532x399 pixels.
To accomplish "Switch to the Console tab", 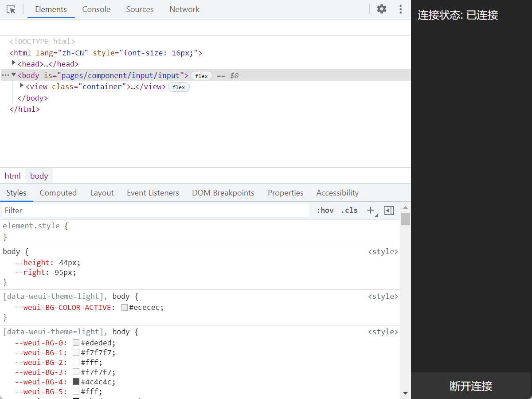I will pyautogui.click(x=96, y=9).
